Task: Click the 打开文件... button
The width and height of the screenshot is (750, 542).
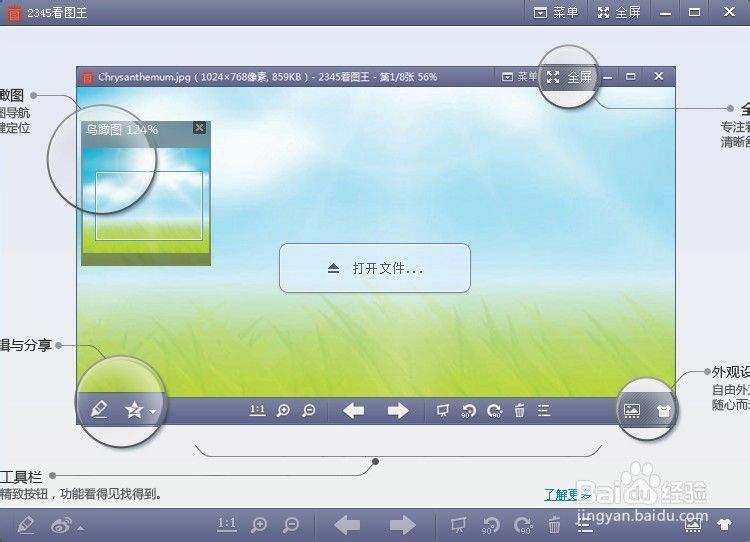Action: coord(375,268)
